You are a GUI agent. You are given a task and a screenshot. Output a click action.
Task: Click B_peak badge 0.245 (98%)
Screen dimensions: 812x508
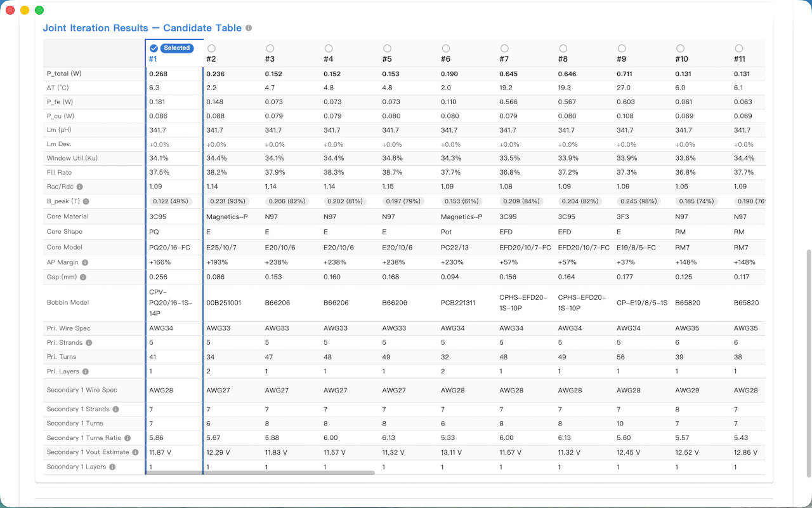[638, 201]
